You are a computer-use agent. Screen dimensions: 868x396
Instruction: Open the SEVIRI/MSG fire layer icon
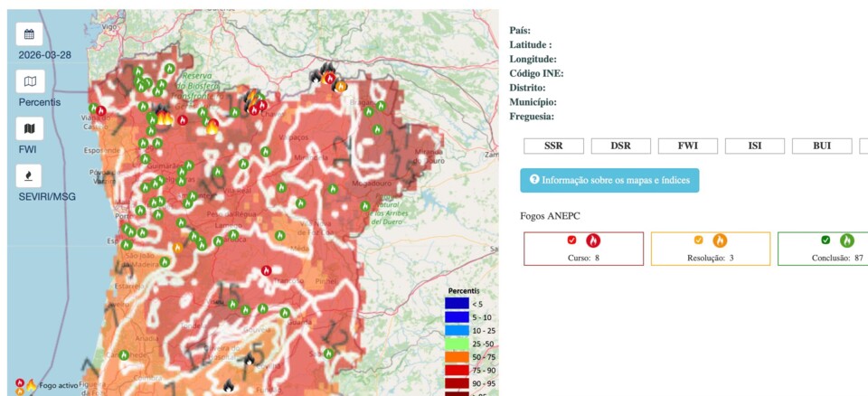pos(30,175)
